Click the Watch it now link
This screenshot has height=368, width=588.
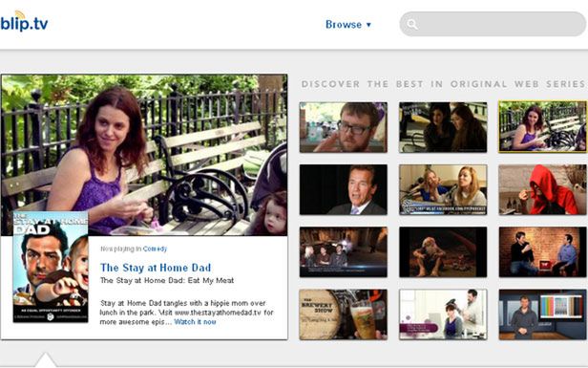[x=195, y=322]
